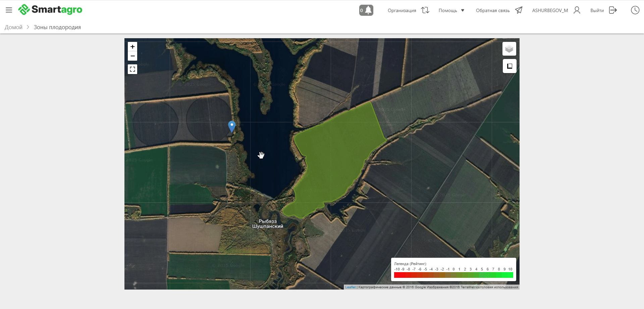Click Обратная связь in header
The width and height of the screenshot is (644, 309).
click(x=493, y=10)
